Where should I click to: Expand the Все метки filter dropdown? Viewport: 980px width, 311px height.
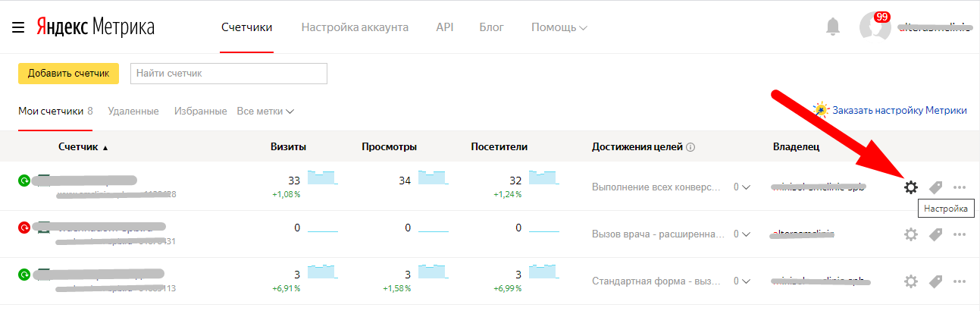[x=265, y=111]
